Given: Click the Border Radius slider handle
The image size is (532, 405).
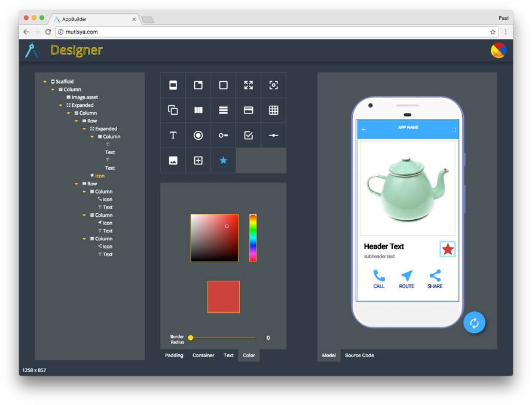Looking at the screenshot, I should coord(190,337).
